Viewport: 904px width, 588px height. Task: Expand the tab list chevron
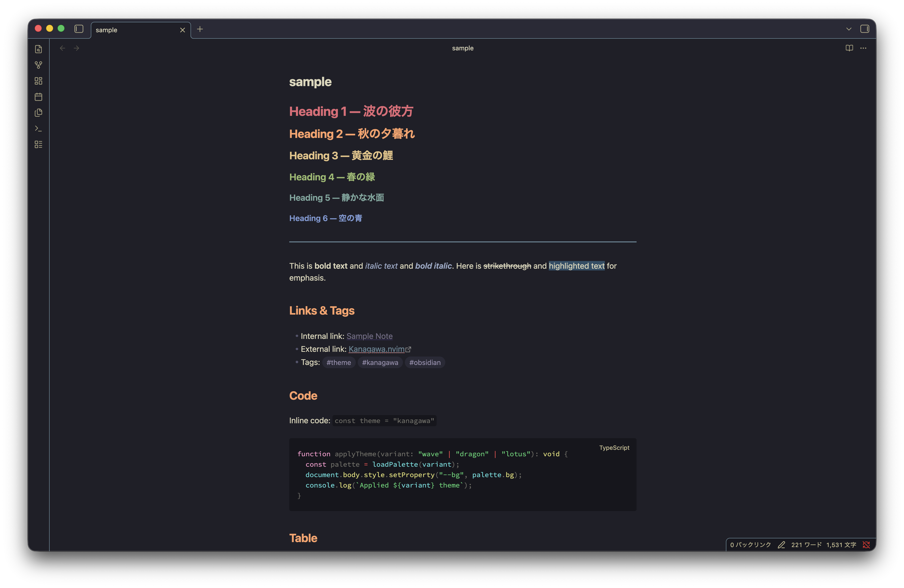849,29
